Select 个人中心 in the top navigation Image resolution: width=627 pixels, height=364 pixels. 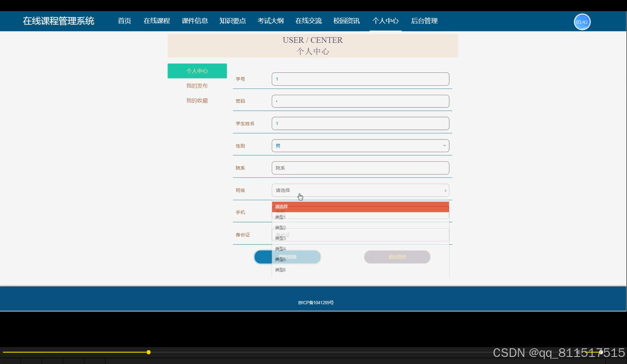pyautogui.click(x=385, y=21)
